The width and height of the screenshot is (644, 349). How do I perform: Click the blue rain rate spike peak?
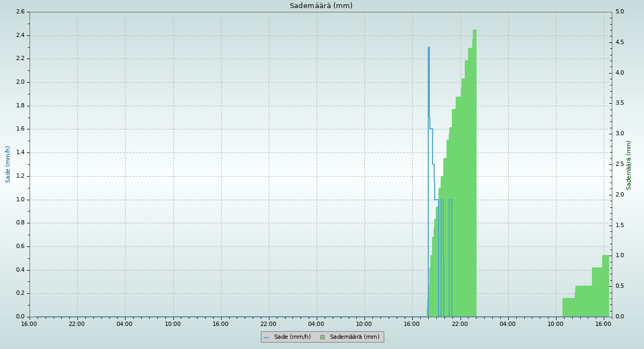[x=429, y=48]
